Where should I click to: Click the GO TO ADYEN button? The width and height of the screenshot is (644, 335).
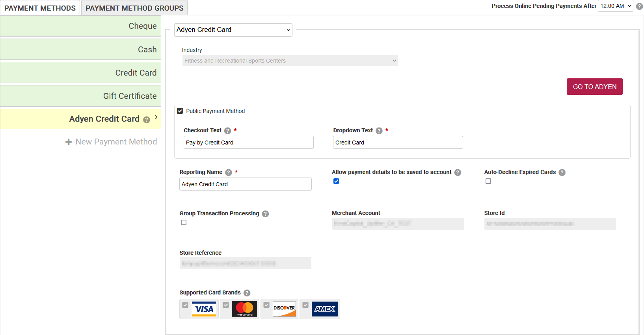594,87
